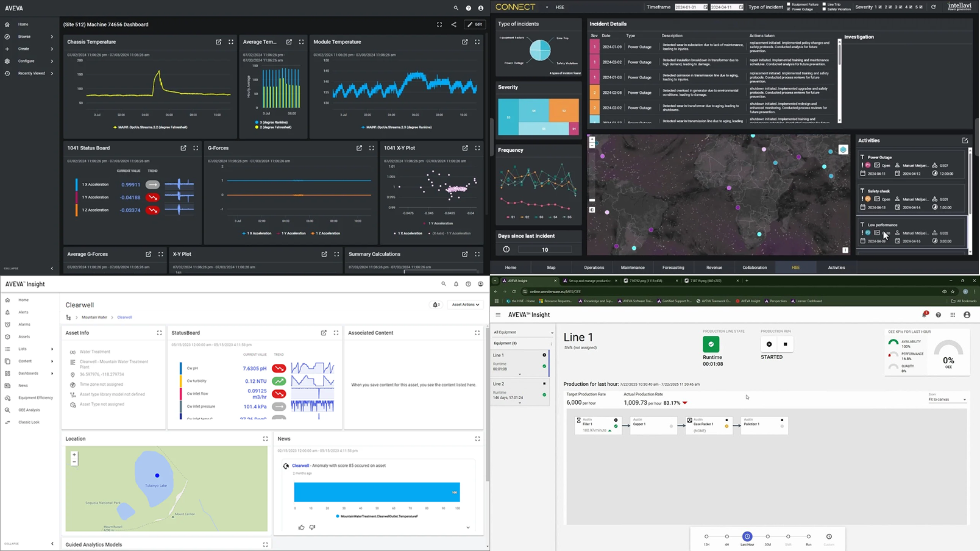Expand the Browse submenu in the dark sidebar
This screenshot has height=551, width=980.
[52, 37]
